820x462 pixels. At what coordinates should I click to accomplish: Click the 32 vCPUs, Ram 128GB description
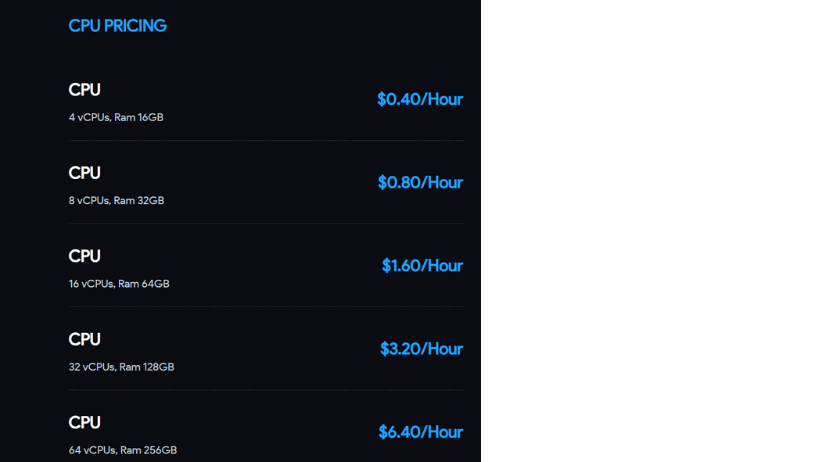(121, 367)
